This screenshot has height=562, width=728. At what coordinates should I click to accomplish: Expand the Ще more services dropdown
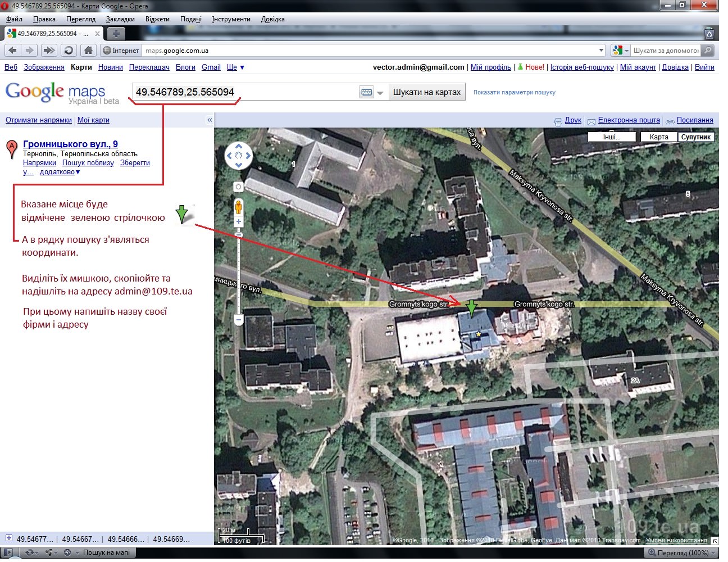click(235, 67)
